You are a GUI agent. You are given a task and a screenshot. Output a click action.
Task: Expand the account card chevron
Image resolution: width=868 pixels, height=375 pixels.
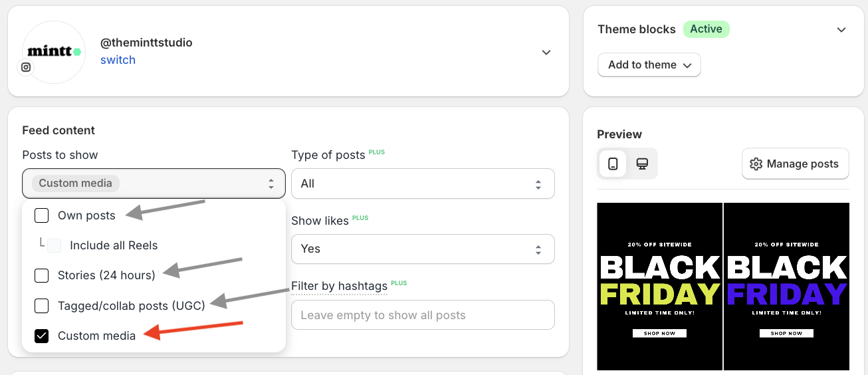546,53
